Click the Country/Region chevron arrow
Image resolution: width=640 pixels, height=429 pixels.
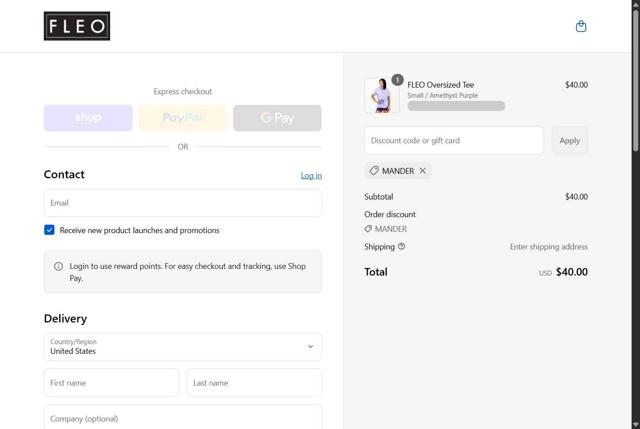pyautogui.click(x=311, y=347)
